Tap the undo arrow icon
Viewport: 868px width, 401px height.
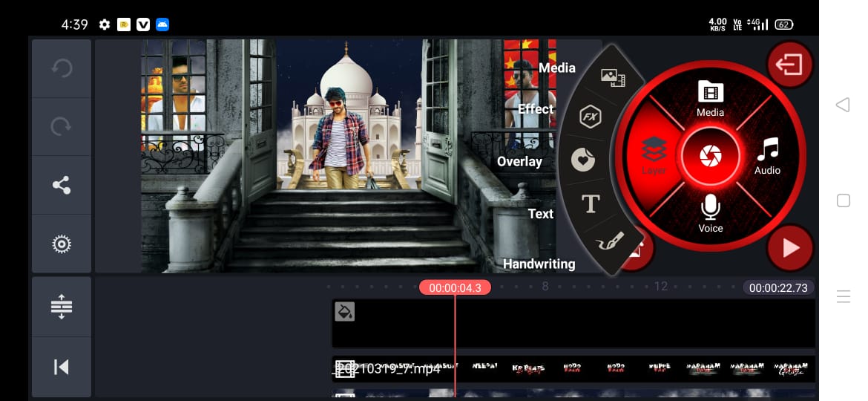pos(62,69)
